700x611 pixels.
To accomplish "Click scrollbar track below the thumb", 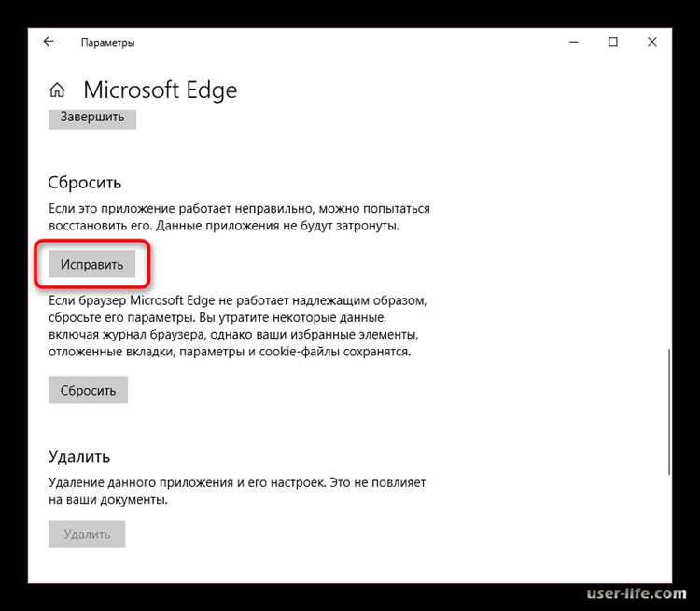I will coord(669,527).
